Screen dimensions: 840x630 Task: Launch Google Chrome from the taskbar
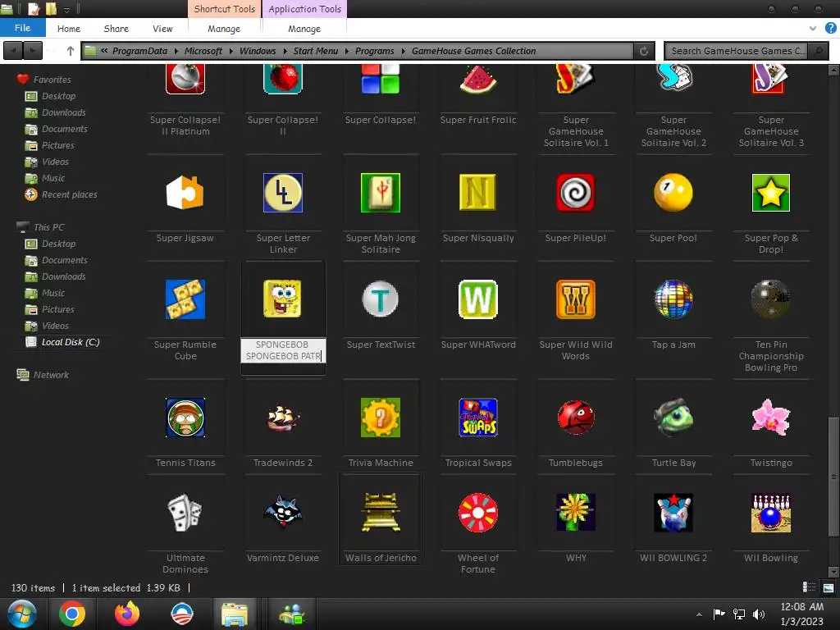click(x=72, y=614)
